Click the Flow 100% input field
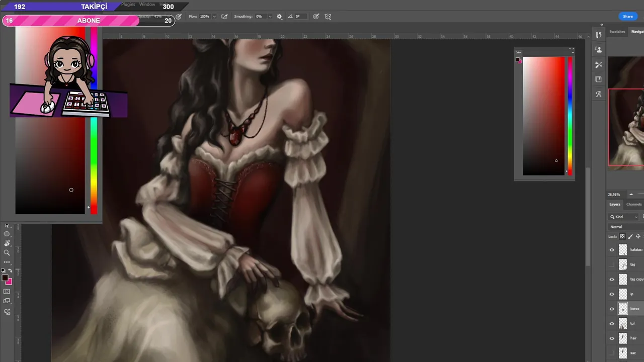The height and width of the screenshot is (362, 644). (x=205, y=17)
